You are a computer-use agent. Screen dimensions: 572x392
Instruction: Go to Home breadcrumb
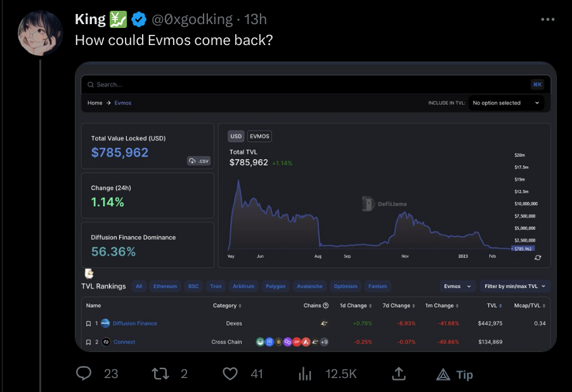[x=95, y=103]
